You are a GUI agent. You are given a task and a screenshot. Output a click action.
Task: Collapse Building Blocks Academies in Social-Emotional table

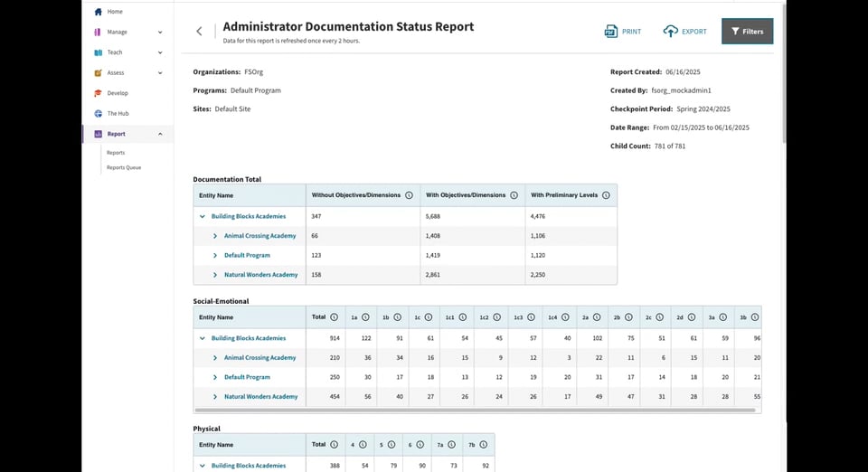[x=202, y=339]
